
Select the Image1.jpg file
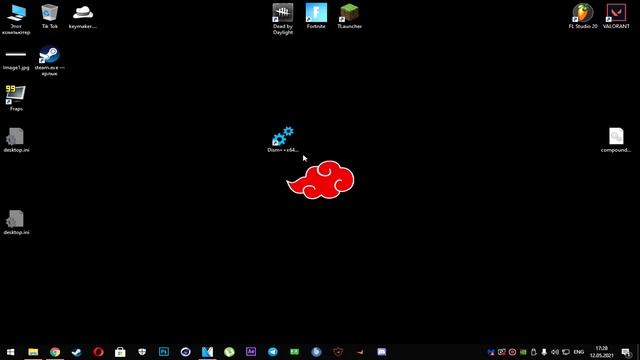(x=16, y=60)
